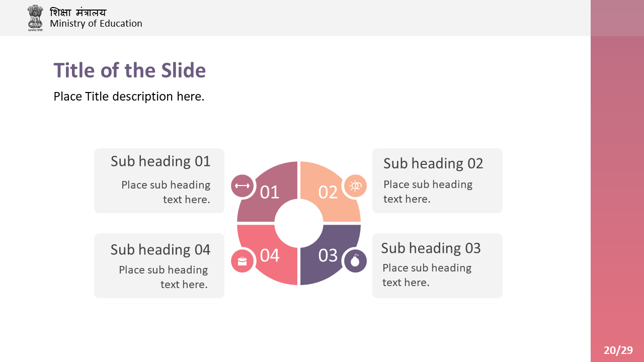Image resolution: width=644 pixels, height=362 pixels.
Task: Click the white center circle of donut
Action: coord(299,223)
